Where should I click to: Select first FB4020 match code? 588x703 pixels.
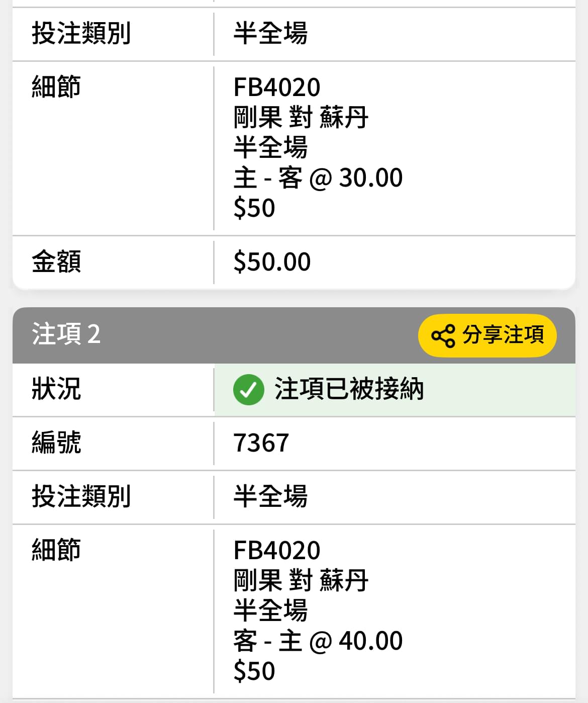[x=277, y=87]
